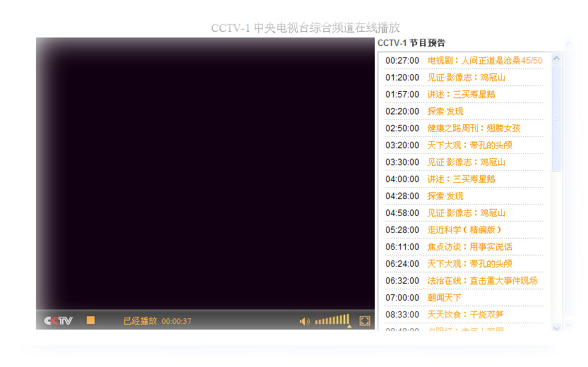
Task: Enter fullscreen mode in the player
Action: 365,320
